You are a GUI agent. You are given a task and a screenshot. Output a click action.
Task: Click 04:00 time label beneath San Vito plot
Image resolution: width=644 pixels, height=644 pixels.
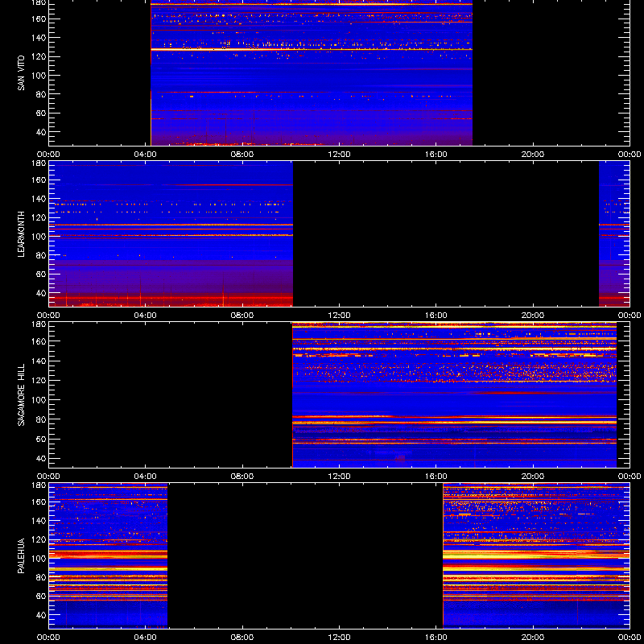(146, 155)
